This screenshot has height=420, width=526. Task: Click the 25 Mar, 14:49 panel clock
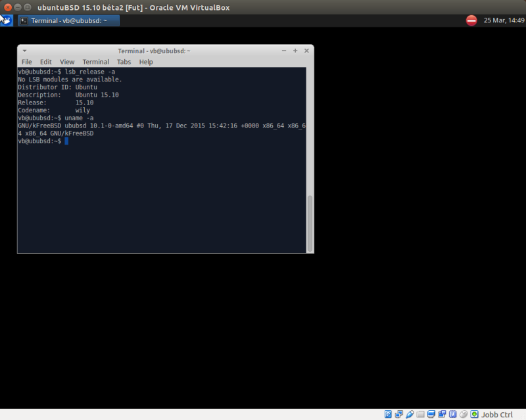504,20
